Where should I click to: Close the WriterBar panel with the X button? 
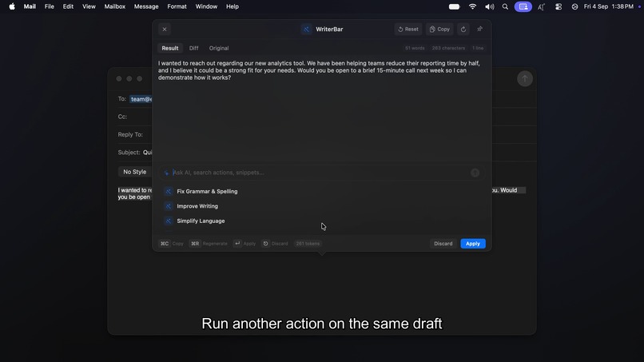point(165,30)
